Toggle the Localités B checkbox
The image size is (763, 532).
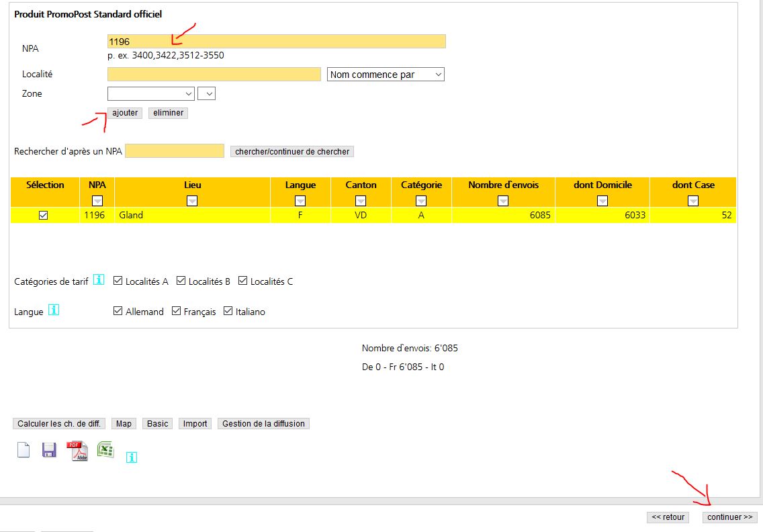click(x=181, y=281)
